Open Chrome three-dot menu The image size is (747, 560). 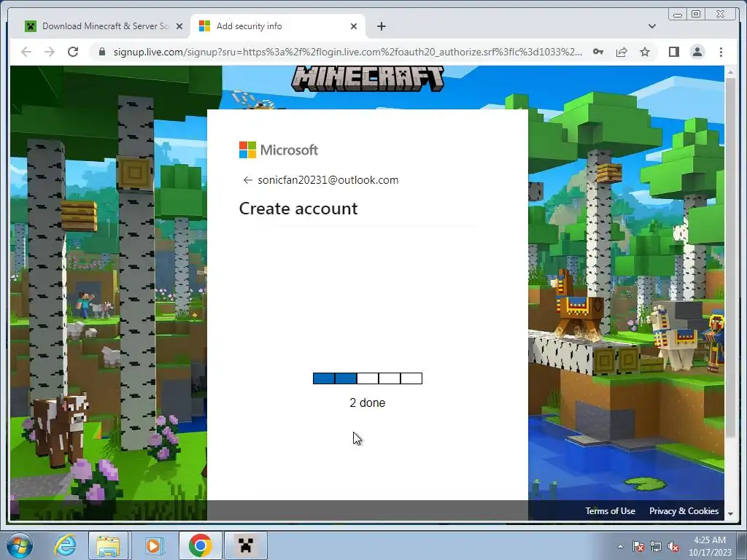point(721,52)
